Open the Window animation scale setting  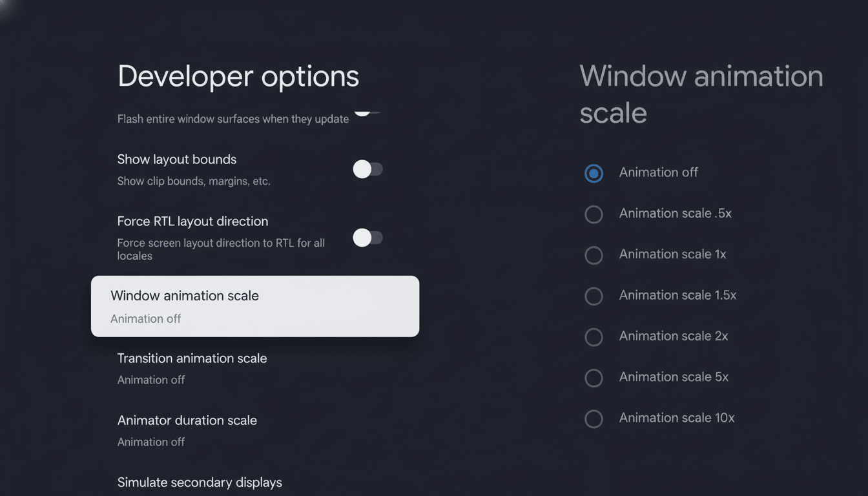(x=254, y=306)
